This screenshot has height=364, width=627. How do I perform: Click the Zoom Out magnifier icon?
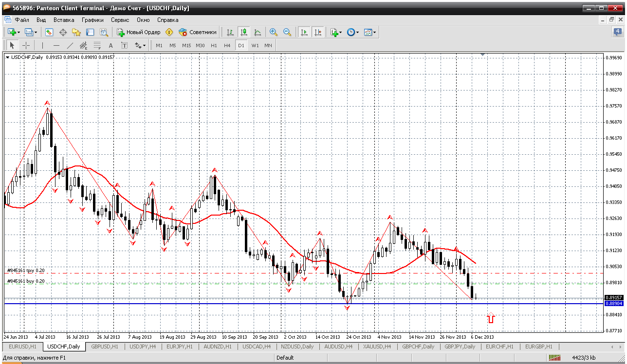tap(287, 32)
